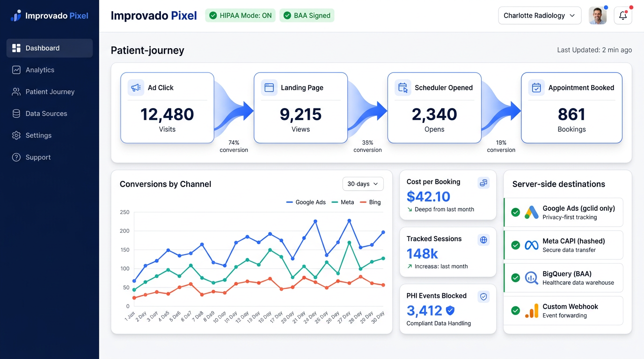Image resolution: width=644 pixels, height=359 pixels.
Task: Click the Settings gear icon
Action: (x=16, y=135)
